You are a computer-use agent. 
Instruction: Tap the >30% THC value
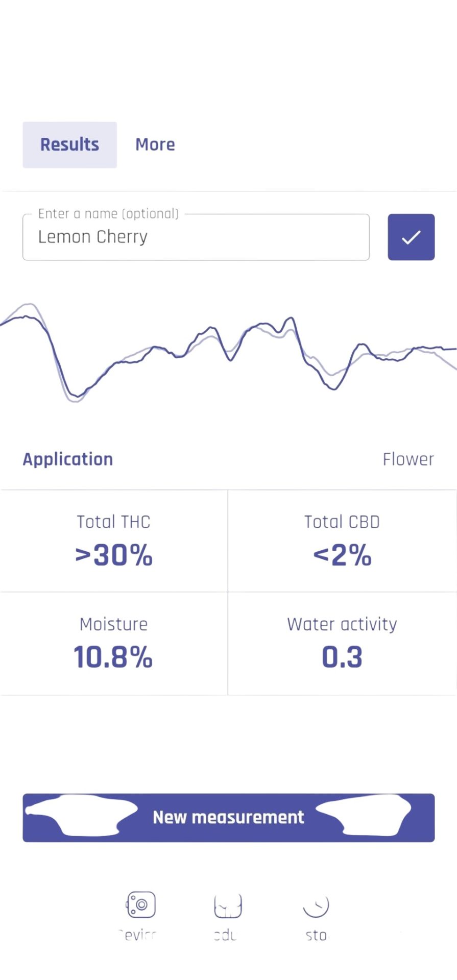[114, 555]
